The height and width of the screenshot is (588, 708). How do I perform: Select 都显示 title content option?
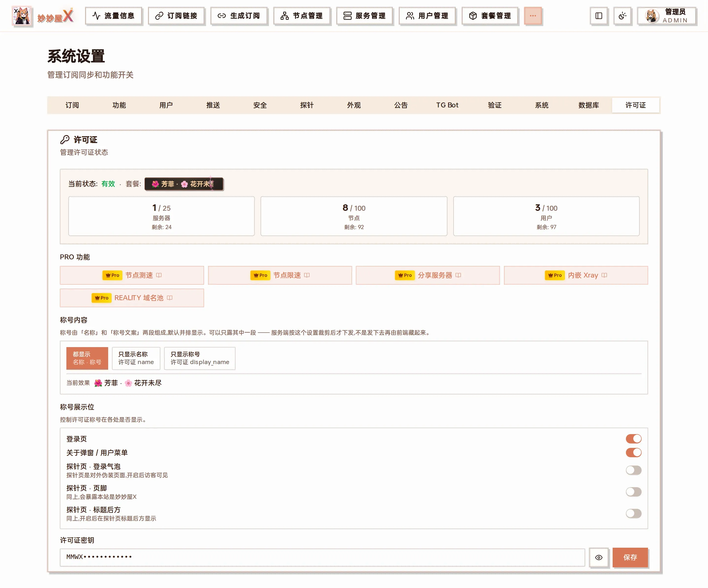[87, 358]
